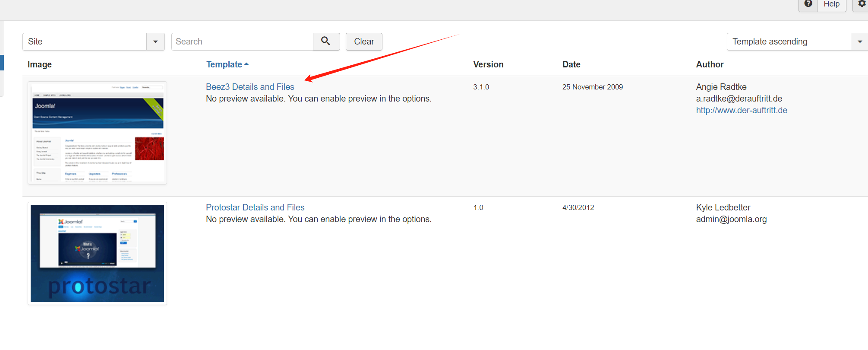Click the Author column header
Screen dimensions: 868x350
pyautogui.click(x=710, y=64)
